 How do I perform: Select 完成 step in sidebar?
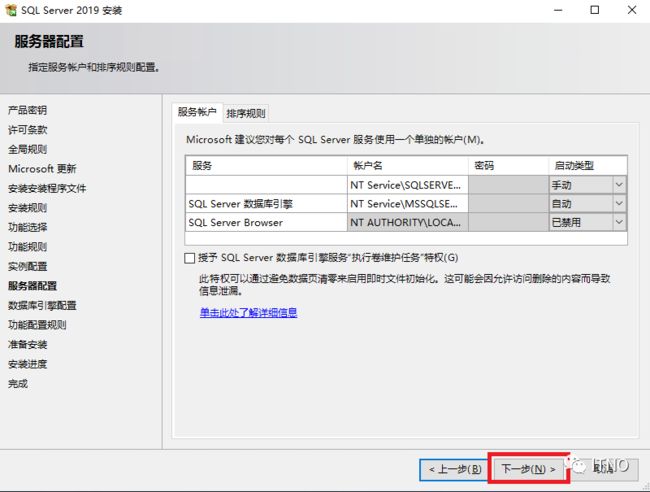point(18,383)
